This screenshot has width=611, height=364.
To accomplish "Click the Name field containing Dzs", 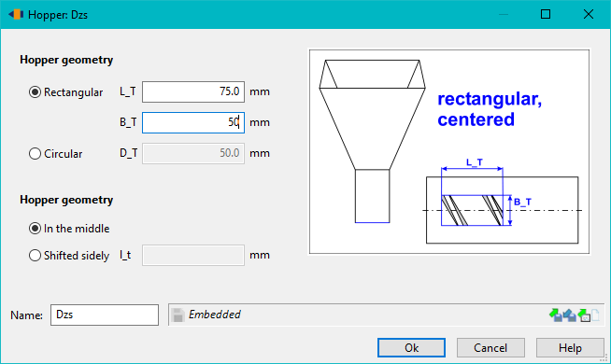I will pos(105,315).
